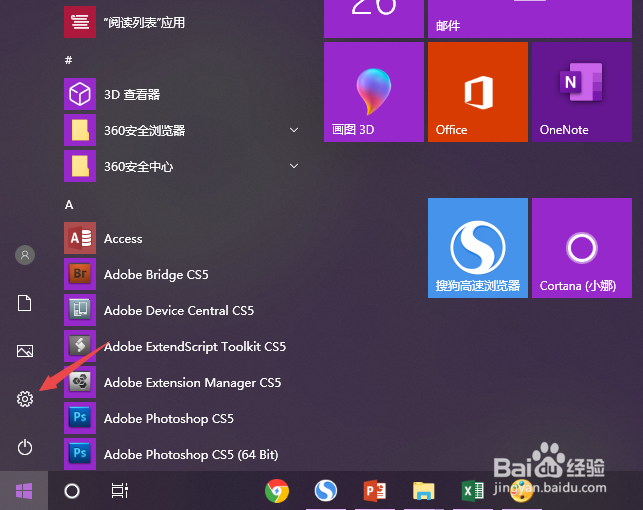The height and width of the screenshot is (510, 643).
Task: Click the 阅读列表 app icon
Action: tap(80, 22)
